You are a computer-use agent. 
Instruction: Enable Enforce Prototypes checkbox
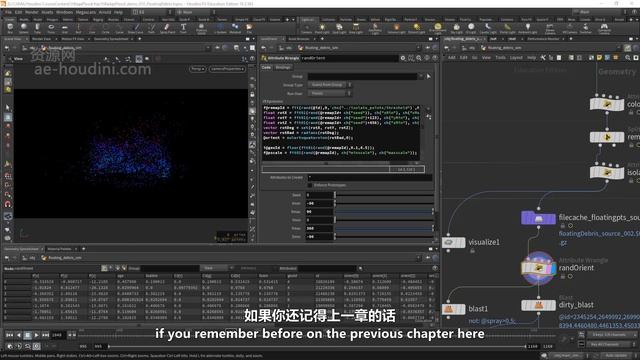pyautogui.click(x=310, y=185)
